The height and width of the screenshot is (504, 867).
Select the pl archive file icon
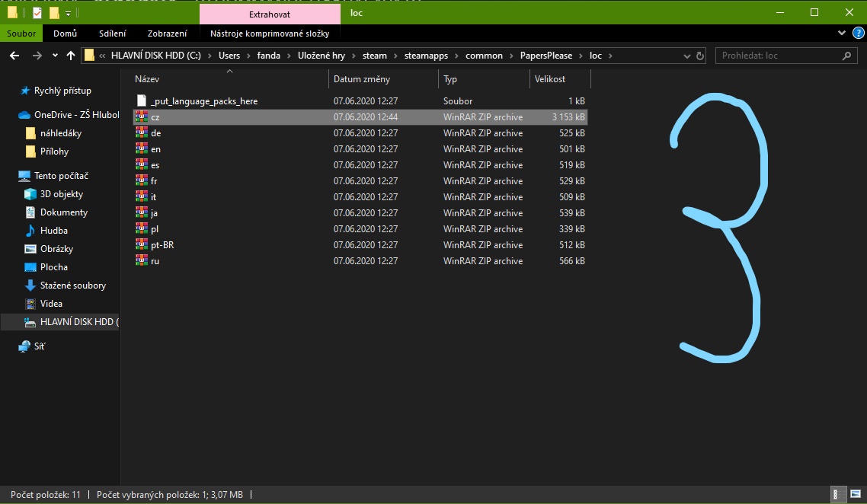pyautogui.click(x=142, y=229)
